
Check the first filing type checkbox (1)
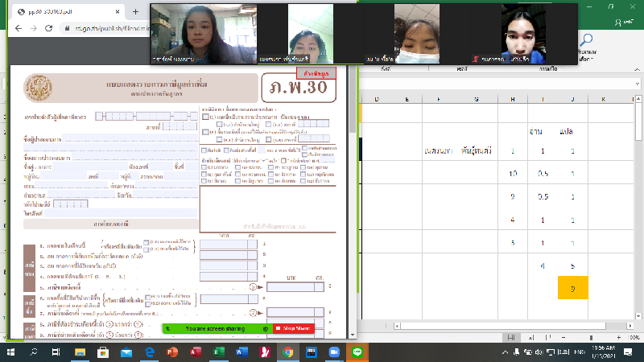pyautogui.click(x=205, y=117)
